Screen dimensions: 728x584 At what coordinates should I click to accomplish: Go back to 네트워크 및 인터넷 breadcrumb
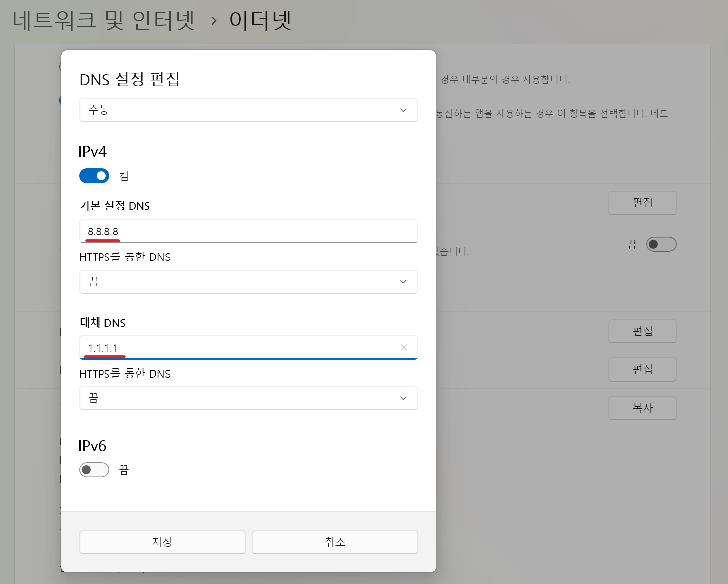(x=103, y=21)
